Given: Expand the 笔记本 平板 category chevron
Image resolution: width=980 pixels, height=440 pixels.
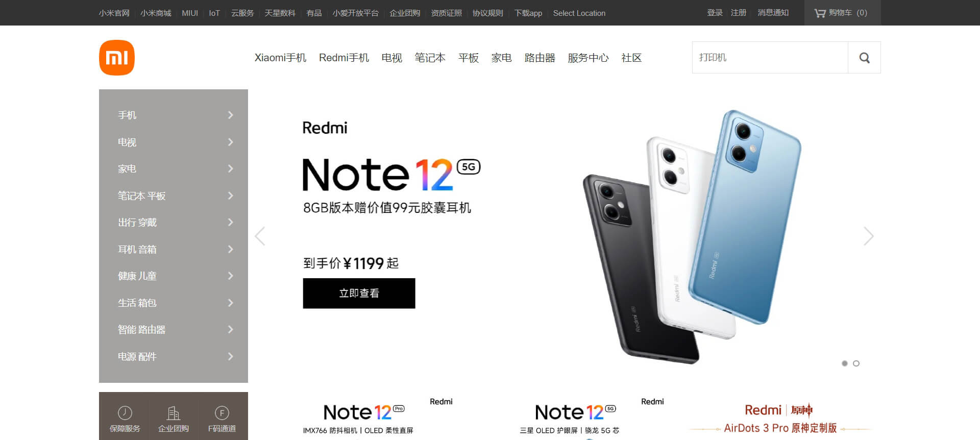Looking at the screenshot, I should 231,195.
